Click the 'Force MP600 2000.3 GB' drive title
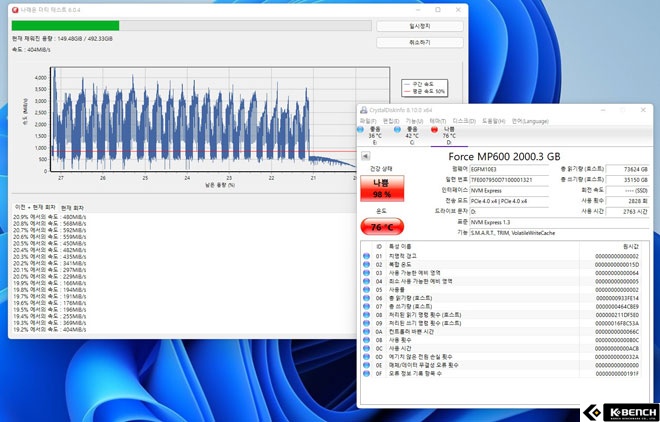660x422 pixels. point(504,157)
